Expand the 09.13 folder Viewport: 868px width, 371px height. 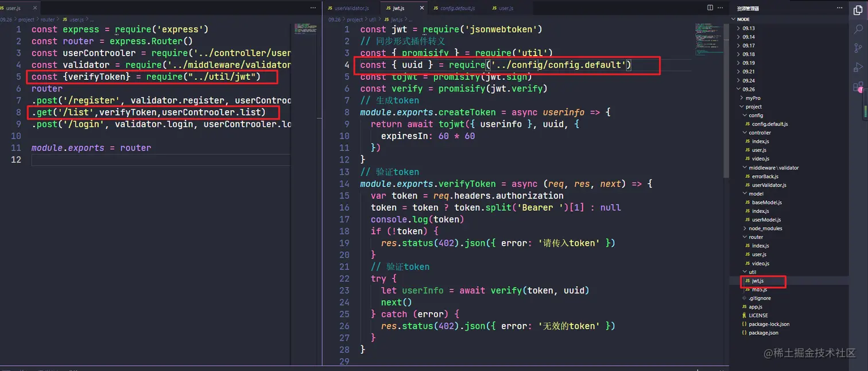[748, 28]
